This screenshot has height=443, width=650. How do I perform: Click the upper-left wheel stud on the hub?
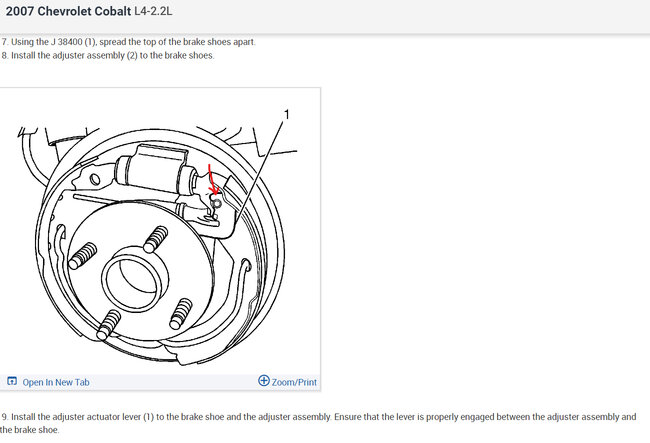tap(82, 256)
